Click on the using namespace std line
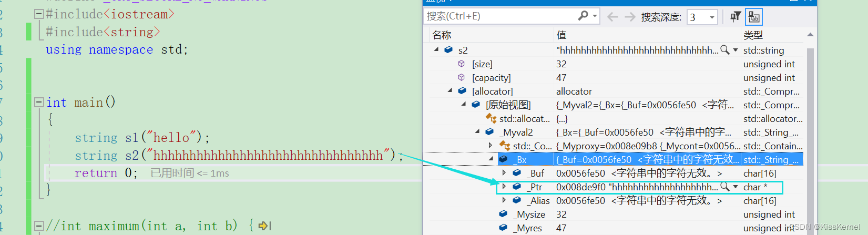Screen dimensions: 868x235 [117, 49]
